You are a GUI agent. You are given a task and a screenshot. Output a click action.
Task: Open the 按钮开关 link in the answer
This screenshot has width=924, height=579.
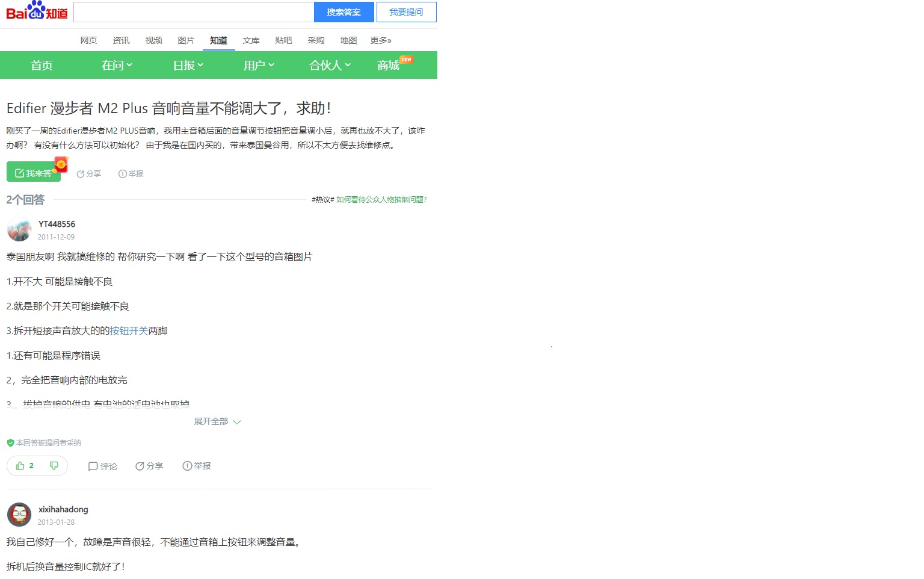coord(129,330)
